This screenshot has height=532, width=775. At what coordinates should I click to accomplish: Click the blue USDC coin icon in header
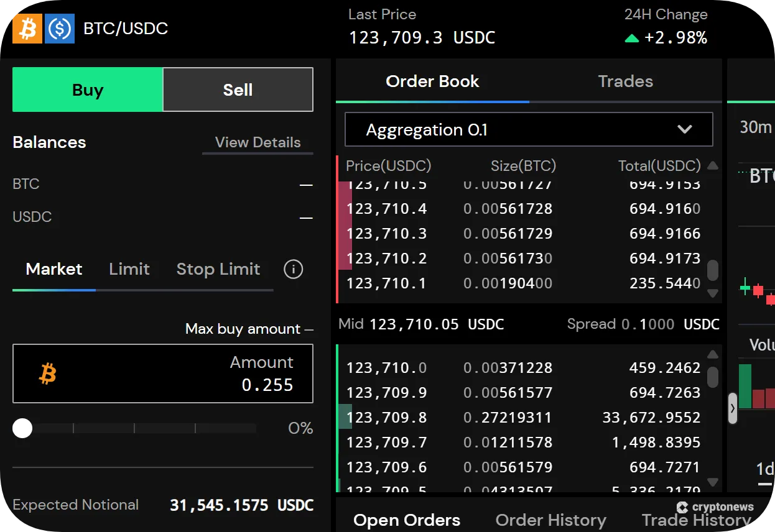60,29
